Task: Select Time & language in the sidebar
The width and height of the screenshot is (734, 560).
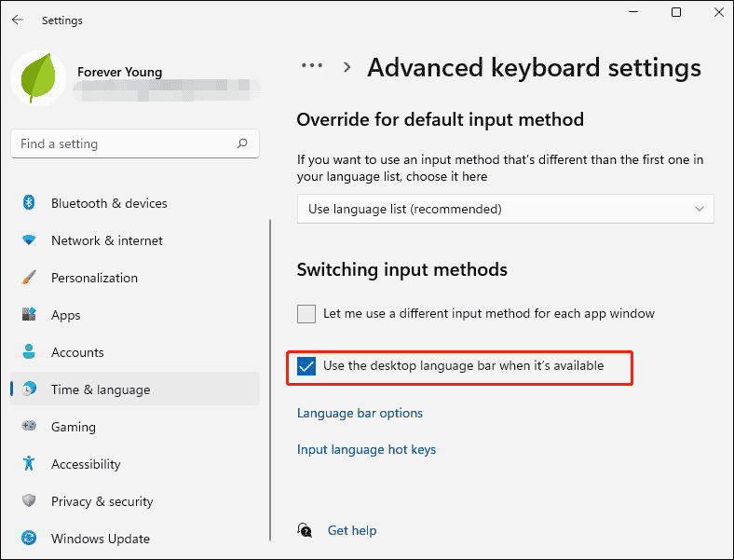Action: [x=100, y=389]
